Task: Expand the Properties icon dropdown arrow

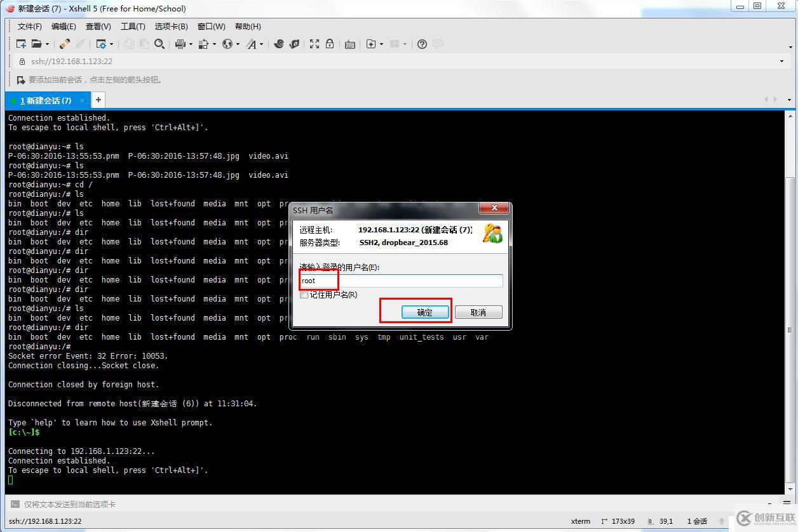Action: 111,44
